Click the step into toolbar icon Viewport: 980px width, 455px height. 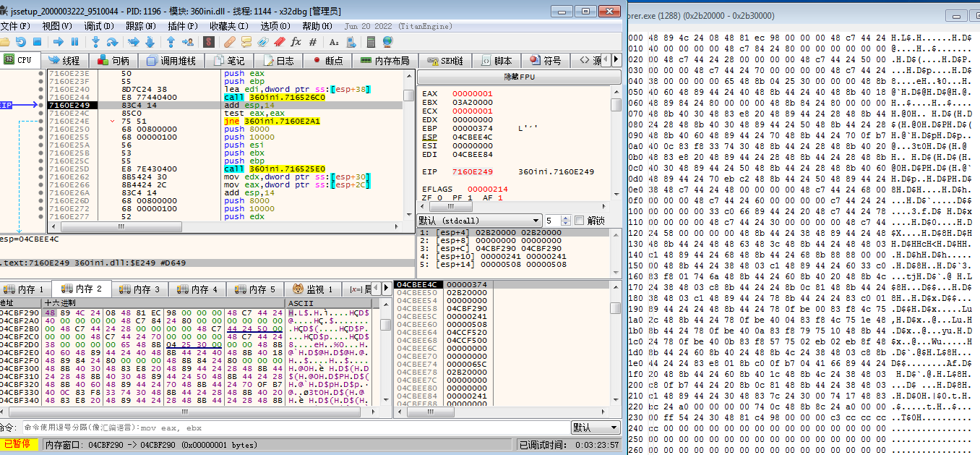tap(96, 42)
